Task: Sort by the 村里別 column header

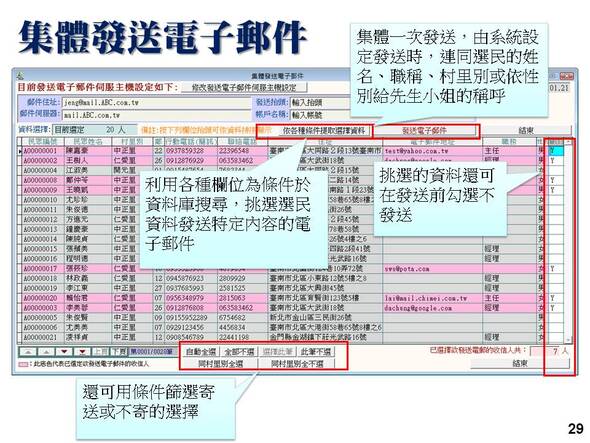Action: pos(132,142)
